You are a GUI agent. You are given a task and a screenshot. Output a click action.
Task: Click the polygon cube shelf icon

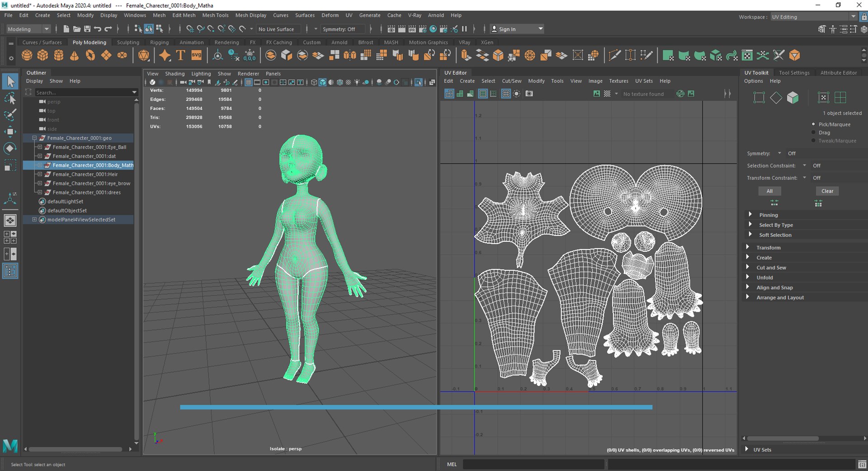(43, 55)
